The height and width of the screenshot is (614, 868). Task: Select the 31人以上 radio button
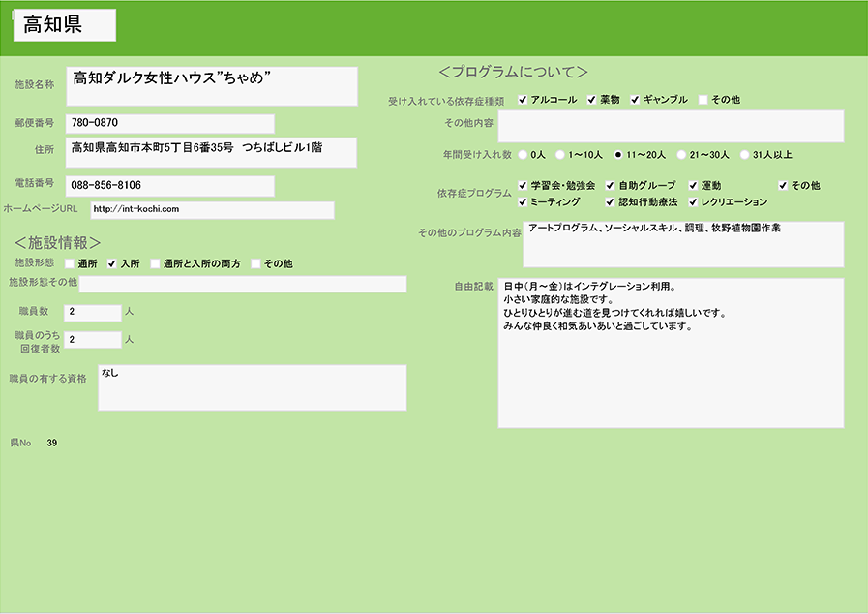744,154
